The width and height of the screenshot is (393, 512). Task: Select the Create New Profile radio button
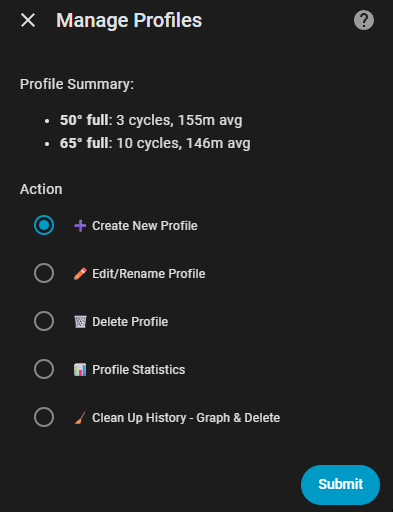(44, 225)
